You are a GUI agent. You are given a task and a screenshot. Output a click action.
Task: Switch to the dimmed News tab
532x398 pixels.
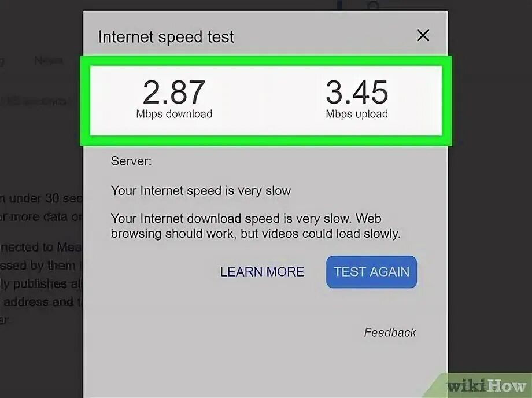[x=48, y=61]
